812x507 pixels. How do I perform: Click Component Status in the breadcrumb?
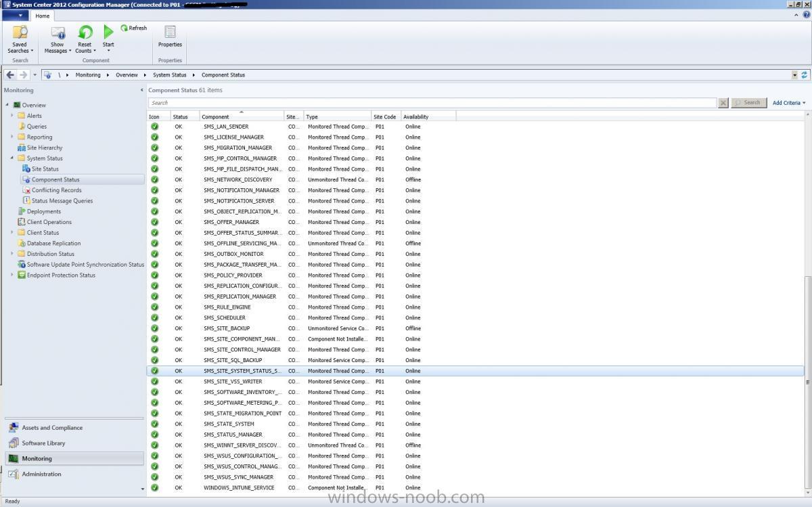[x=223, y=74]
